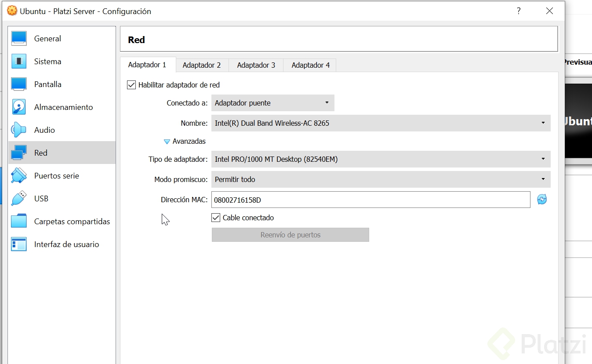The image size is (592, 364).
Task: Select the Audio label in the sidebar
Action: (44, 130)
